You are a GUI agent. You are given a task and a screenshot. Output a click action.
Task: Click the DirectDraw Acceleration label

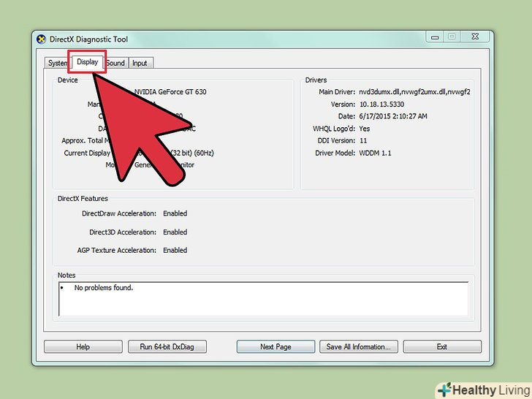tap(119, 213)
